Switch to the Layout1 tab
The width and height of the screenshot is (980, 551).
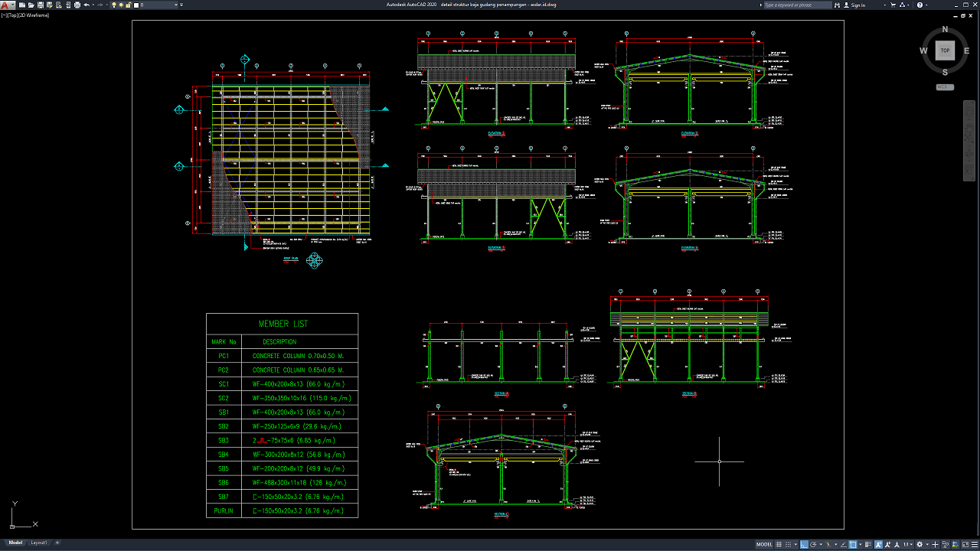coord(38,543)
